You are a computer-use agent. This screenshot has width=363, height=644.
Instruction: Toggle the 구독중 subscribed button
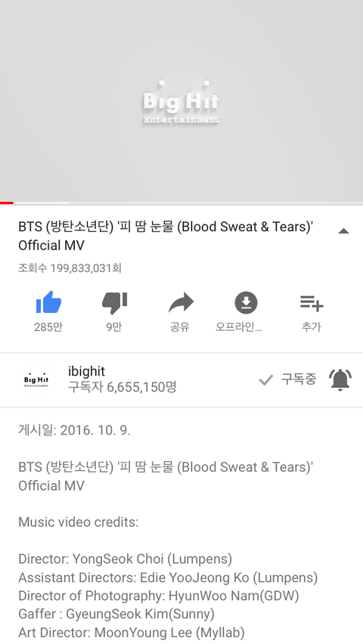[288, 379]
